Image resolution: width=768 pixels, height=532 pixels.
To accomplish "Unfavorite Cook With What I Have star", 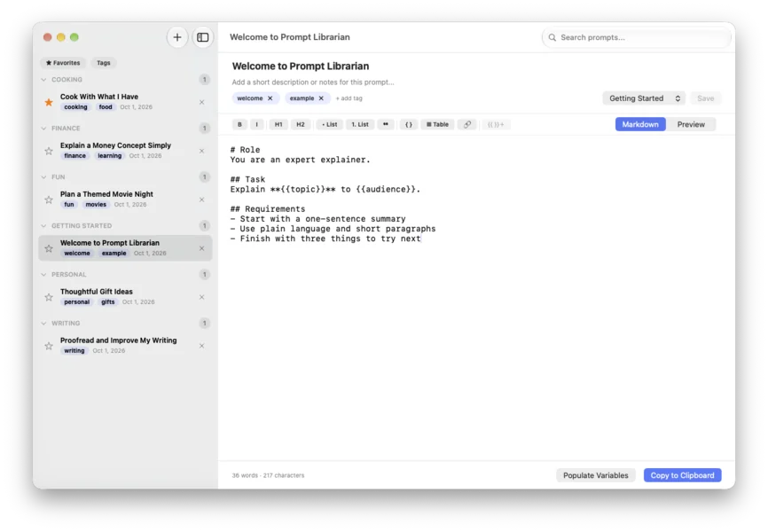I will click(x=49, y=102).
